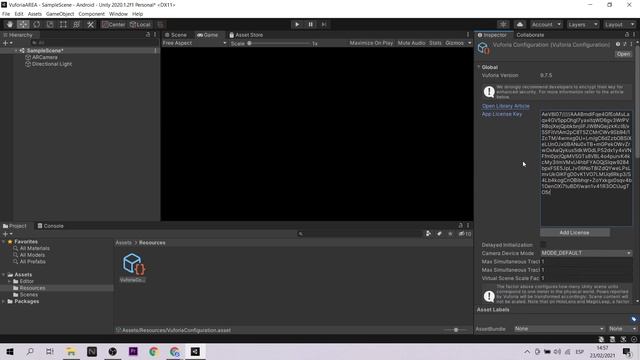
Task: Click the Add License button
Action: pos(574,232)
